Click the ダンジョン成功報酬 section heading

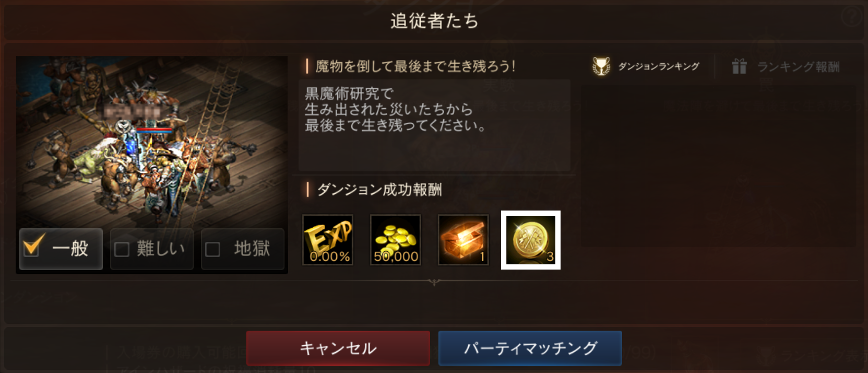(x=379, y=189)
